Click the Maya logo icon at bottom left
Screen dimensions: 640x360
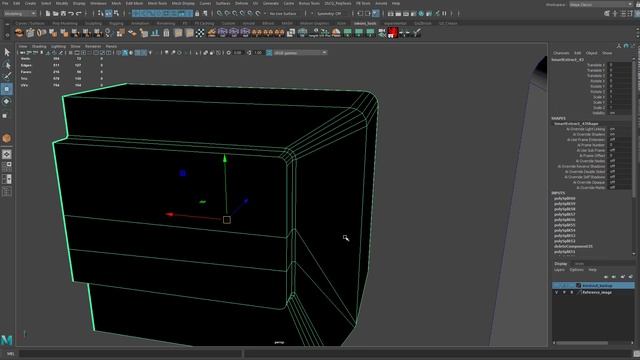tap(7, 340)
